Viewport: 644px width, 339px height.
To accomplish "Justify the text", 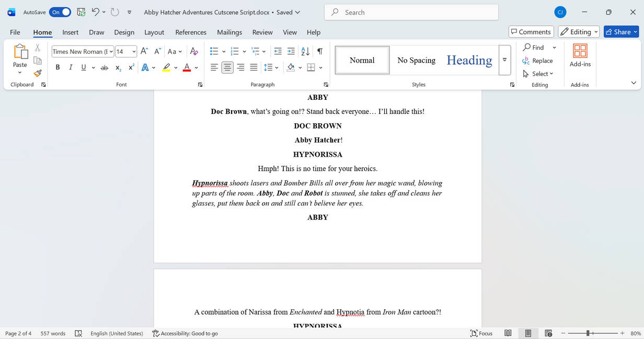I will click(x=254, y=67).
